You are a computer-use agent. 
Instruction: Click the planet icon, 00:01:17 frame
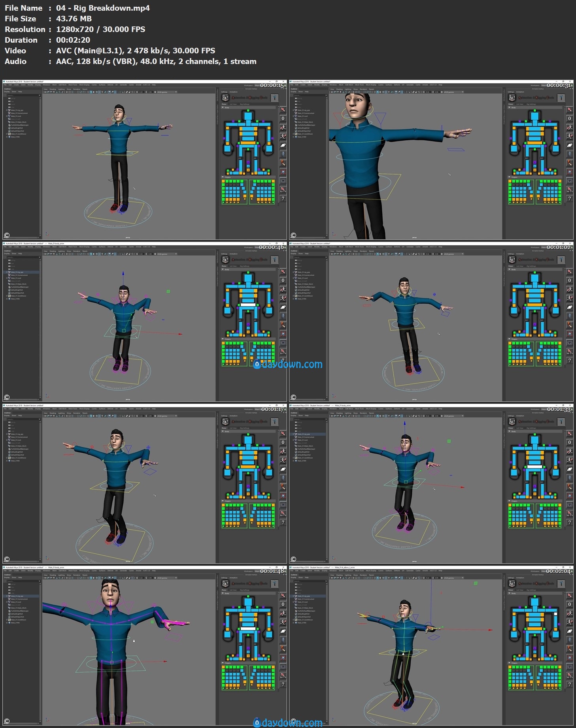click(283, 469)
